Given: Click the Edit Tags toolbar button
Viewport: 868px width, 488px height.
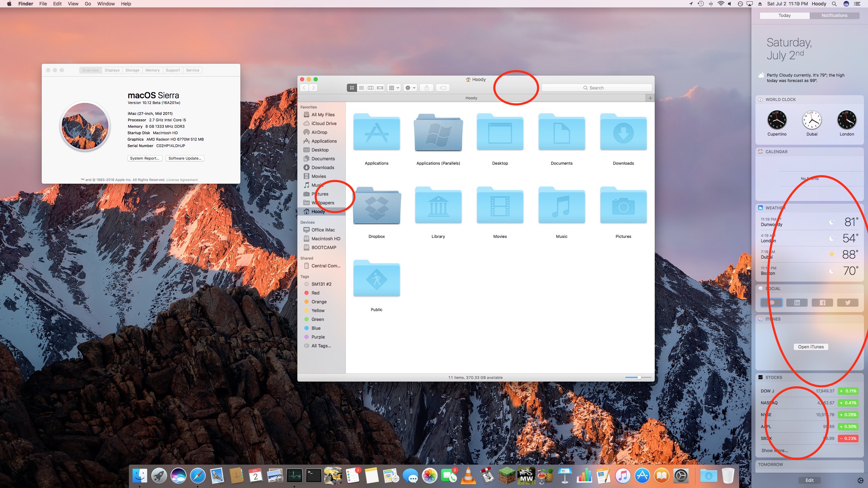Looking at the screenshot, I should click(443, 88).
